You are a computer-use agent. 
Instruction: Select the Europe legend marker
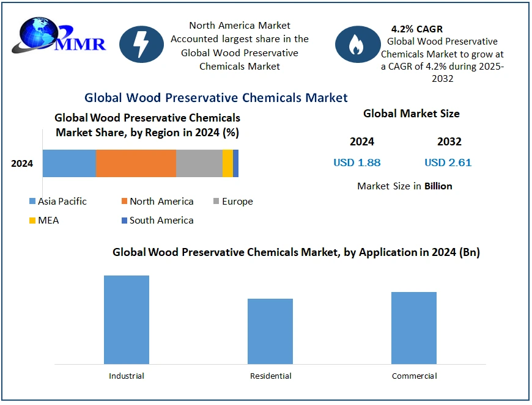coord(216,202)
